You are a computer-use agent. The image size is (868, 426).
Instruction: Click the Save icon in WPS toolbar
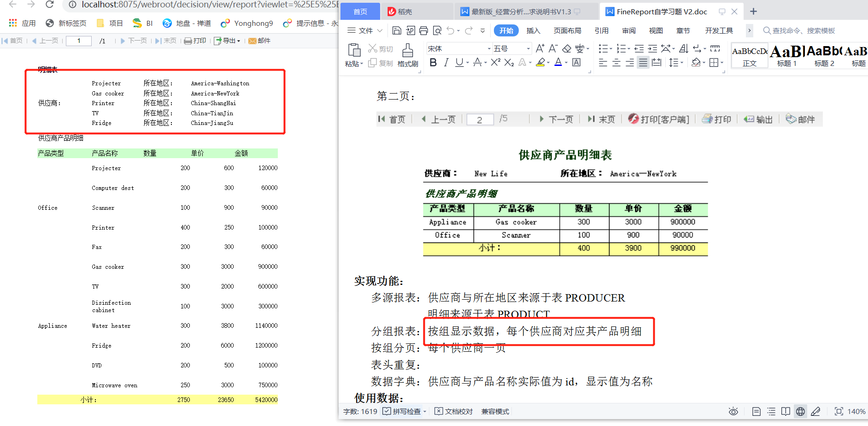(x=396, y=30)
